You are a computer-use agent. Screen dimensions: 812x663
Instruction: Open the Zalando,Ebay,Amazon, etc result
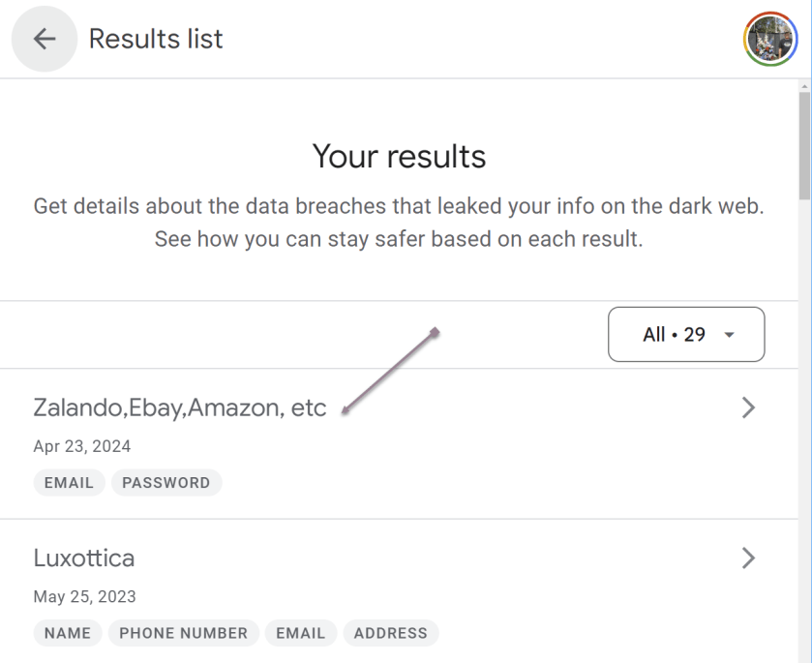[180, 407]
